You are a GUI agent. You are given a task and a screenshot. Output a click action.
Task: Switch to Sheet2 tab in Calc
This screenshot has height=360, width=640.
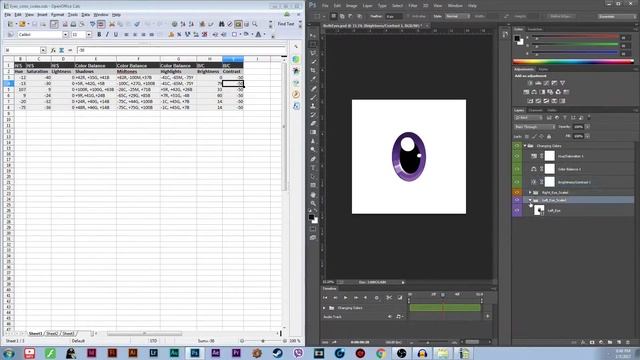tap(52, 333)
